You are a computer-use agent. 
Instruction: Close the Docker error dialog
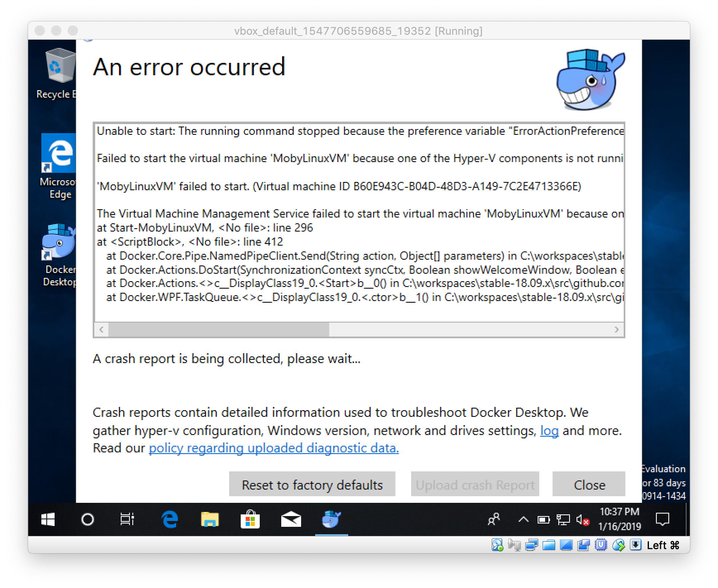589,484
